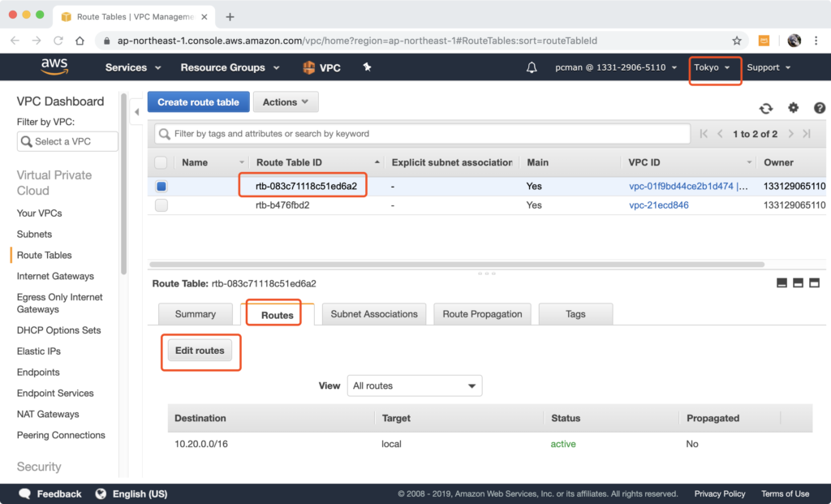Expand the Services menu
Viewport: 831px width, 504px height.
point(133,67)
